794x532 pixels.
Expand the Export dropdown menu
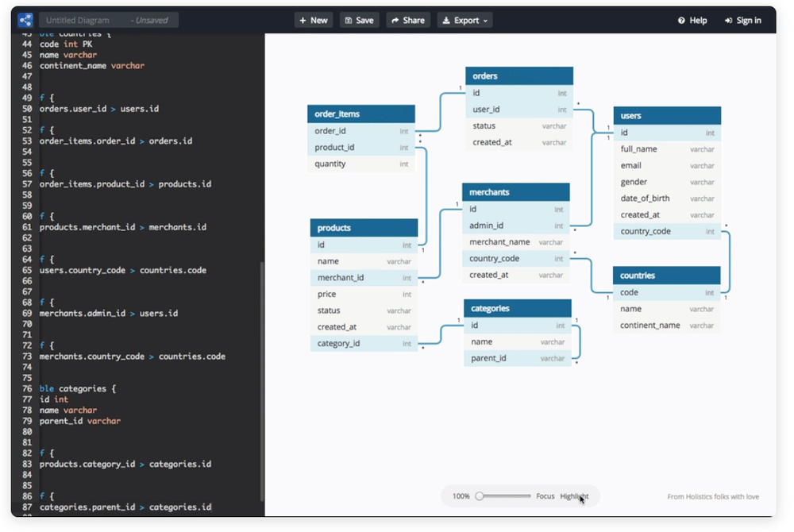pos(465,21)
